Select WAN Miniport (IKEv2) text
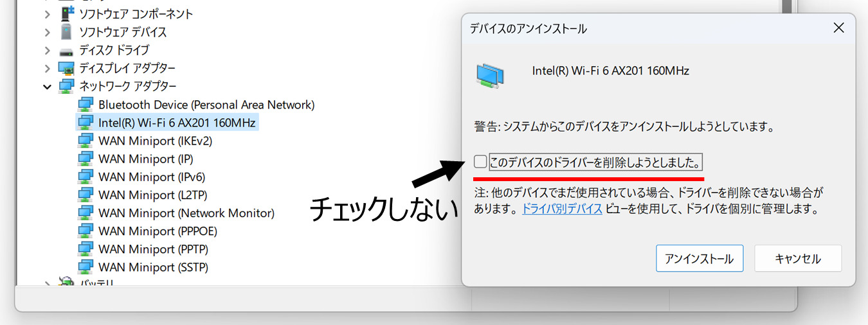Screen dimensions: 868x325 [x=155, y=140]
